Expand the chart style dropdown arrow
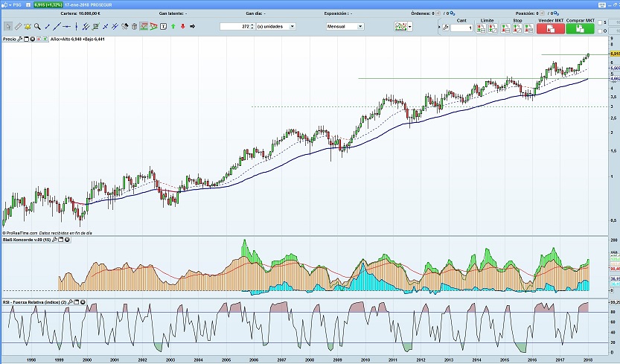Viewport: 620px width, 364px height. point(412,27)
